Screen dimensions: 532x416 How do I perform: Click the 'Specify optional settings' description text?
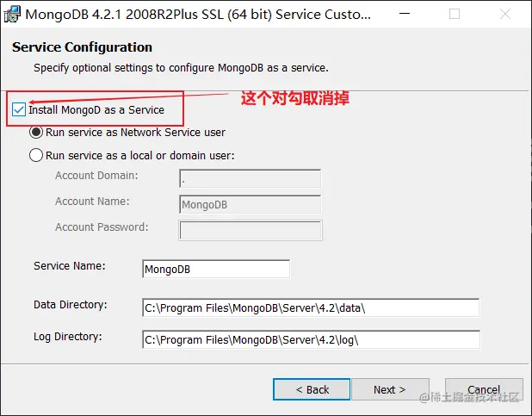181,67
